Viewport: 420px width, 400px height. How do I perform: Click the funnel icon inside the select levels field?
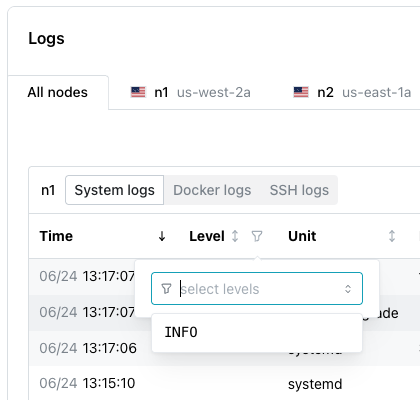[166, 289]
